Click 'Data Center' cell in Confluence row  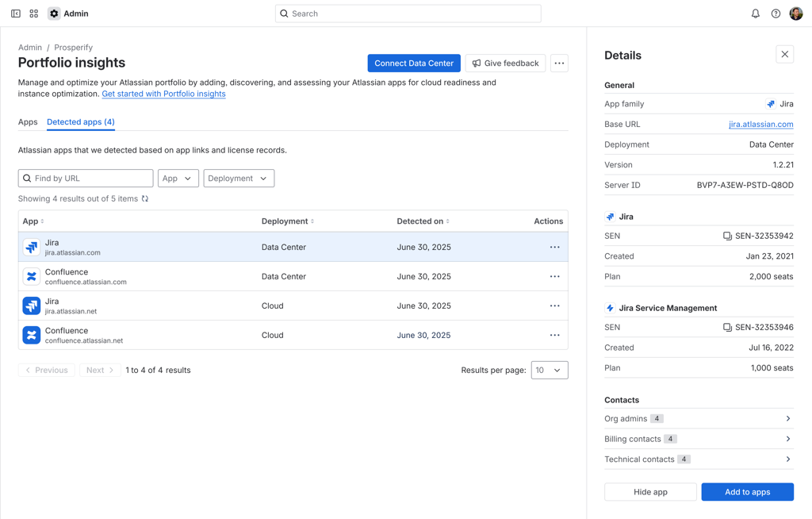click(284, 276)
